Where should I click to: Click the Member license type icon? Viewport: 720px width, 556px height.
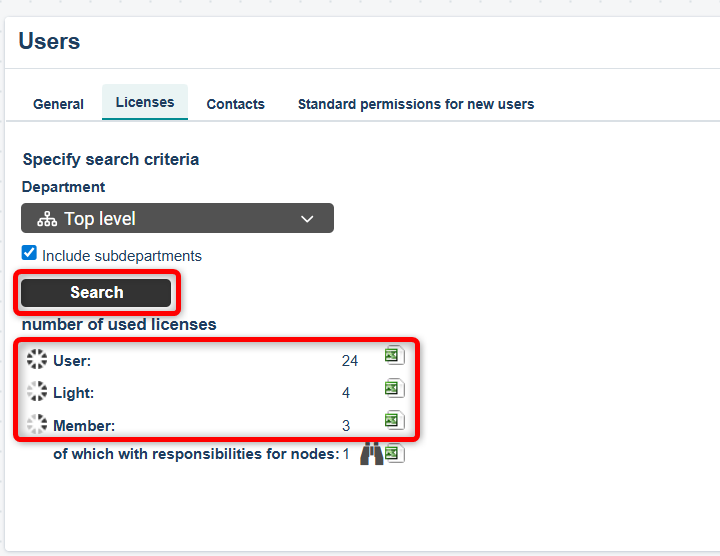(x=37, y=424)
